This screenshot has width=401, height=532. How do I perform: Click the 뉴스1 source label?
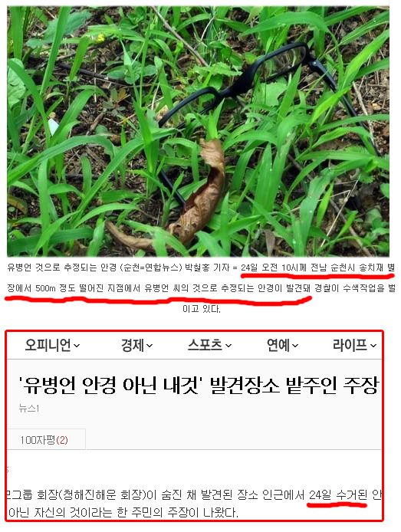point(29,409)
